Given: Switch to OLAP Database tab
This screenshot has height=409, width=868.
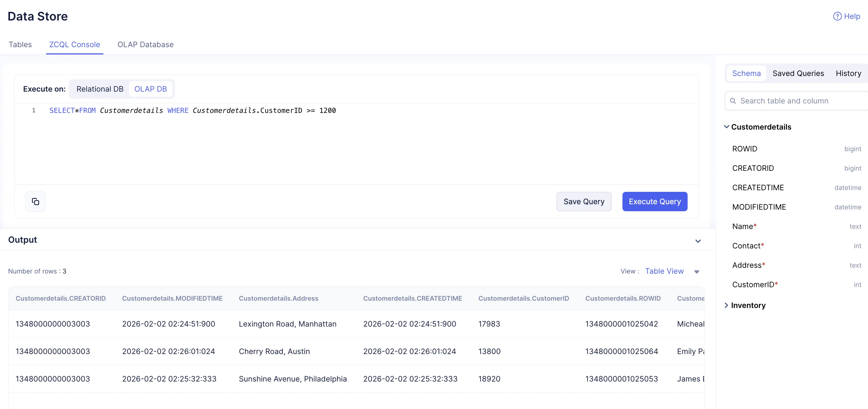Looking at the screenshot, I should (x=145, y=44).
